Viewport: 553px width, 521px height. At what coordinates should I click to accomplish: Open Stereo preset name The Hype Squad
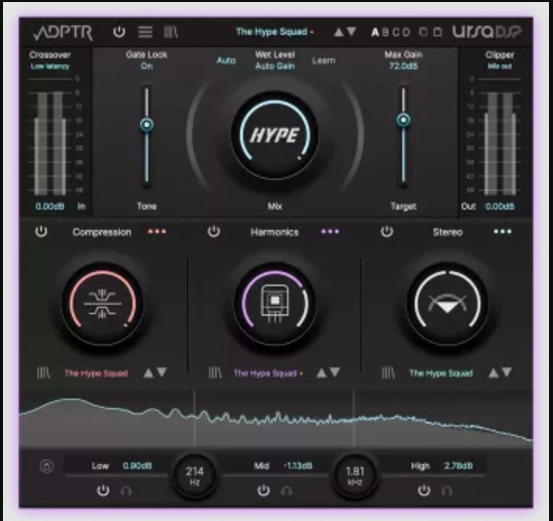[441, 373]
